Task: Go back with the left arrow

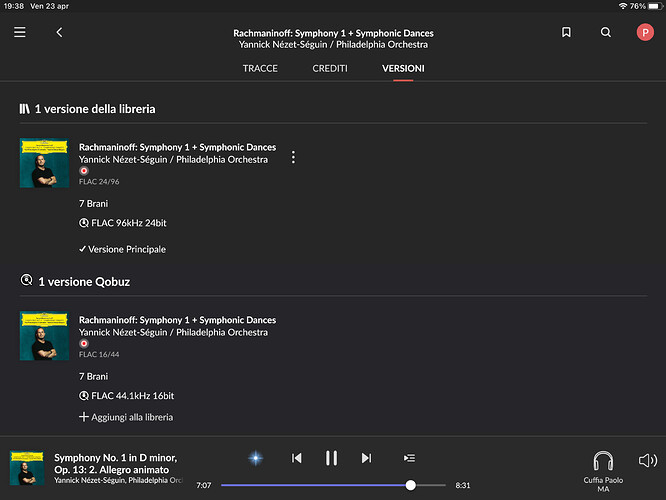Action: [x=59, y=32]
